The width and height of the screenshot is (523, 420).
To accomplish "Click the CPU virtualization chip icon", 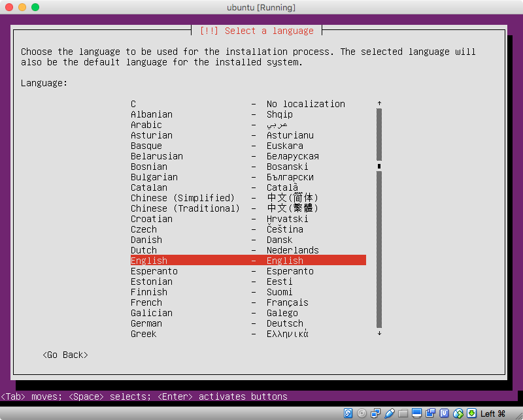I will point(444,413).
